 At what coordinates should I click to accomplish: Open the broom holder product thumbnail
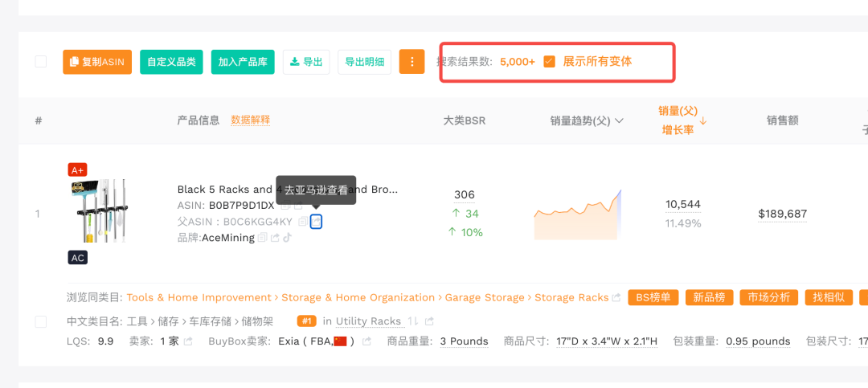pos(99,210)
